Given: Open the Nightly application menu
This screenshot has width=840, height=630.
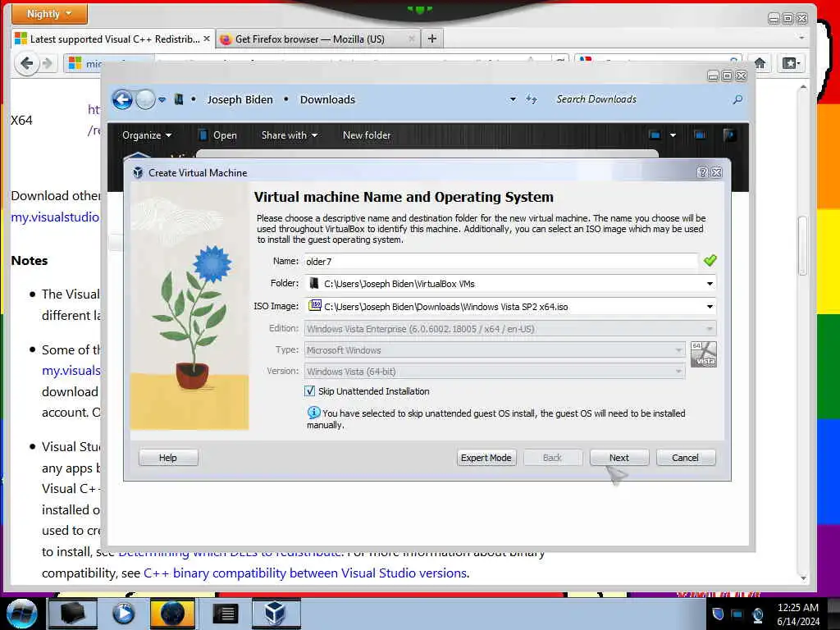Looking at the screenshot, I should (49, 13).
